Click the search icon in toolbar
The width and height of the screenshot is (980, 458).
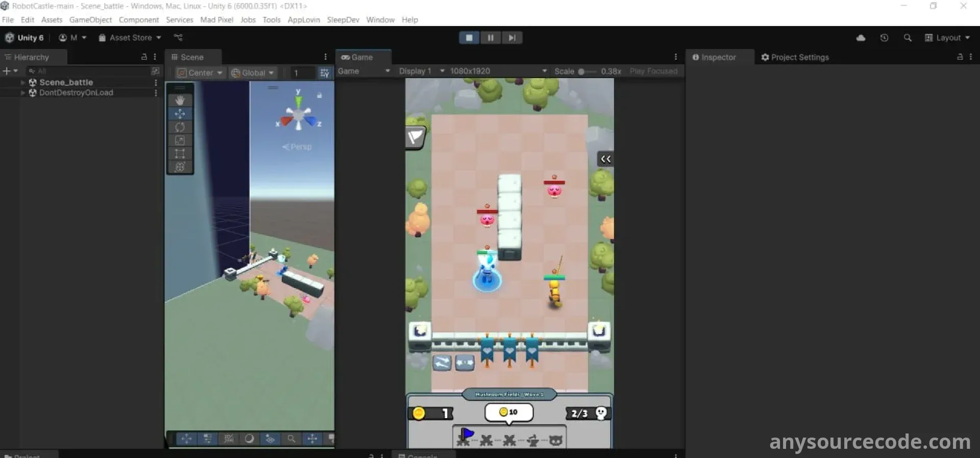click(x=908, y=38)
